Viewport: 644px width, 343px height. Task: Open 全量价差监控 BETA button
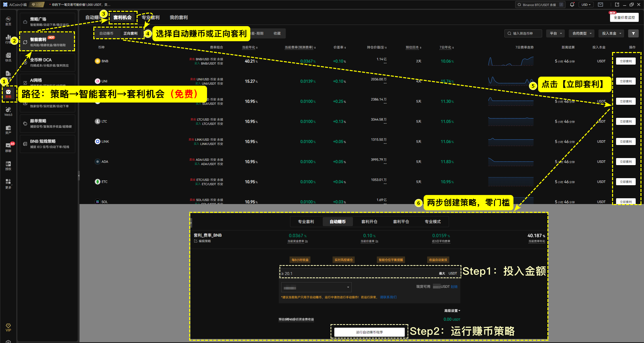pos(624,17)
